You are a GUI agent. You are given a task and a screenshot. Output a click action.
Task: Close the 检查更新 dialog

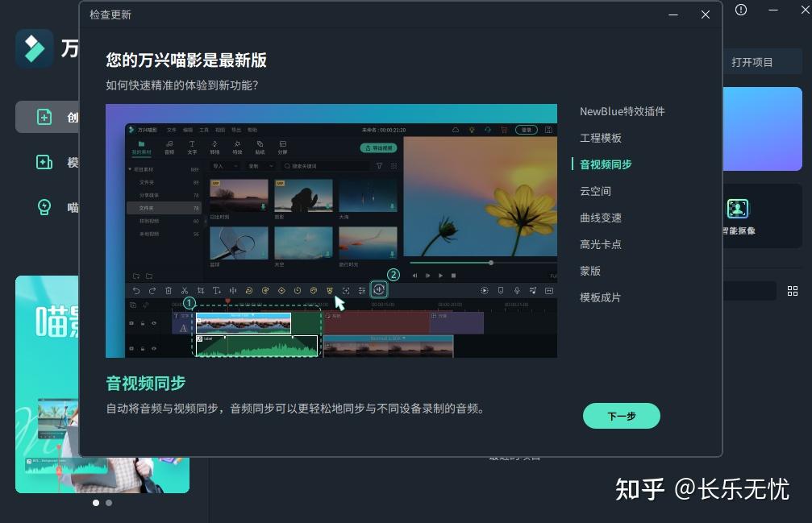coord(706,15)
